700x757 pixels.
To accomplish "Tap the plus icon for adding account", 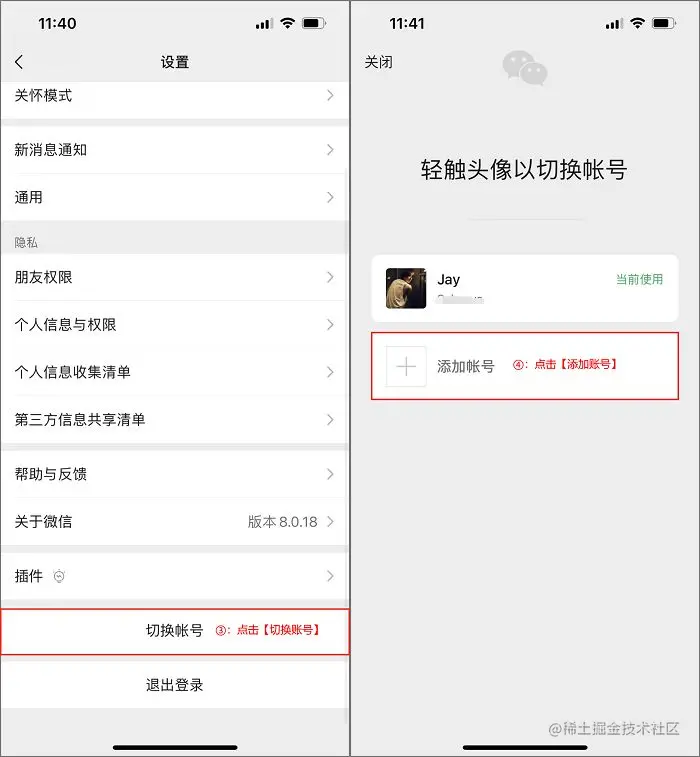I will 406,366.
